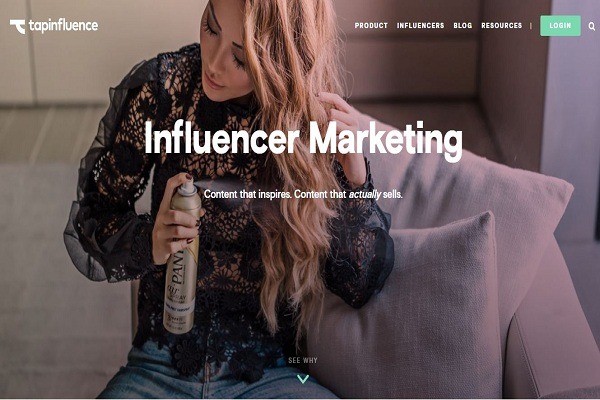The height and width of the screenshot is (400, 600).
Task: Click the tapinfluence logo mark icon
Action: click(17, 26)
